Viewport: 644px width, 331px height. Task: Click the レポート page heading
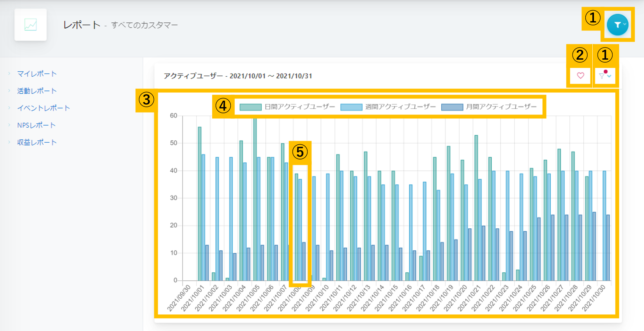82,25
